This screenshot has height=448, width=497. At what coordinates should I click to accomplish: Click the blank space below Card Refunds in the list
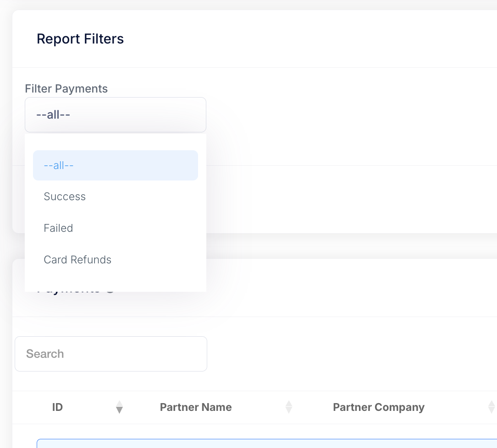point(116,282)
